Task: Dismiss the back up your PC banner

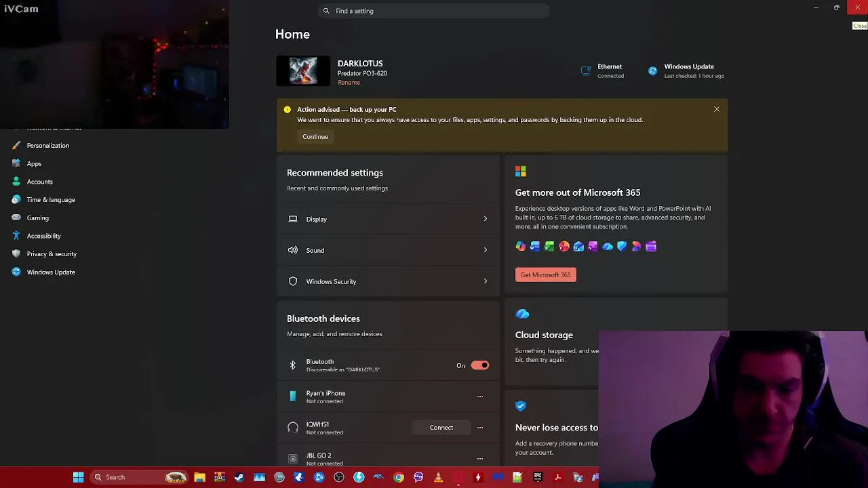Action: (x=716, y=109)
